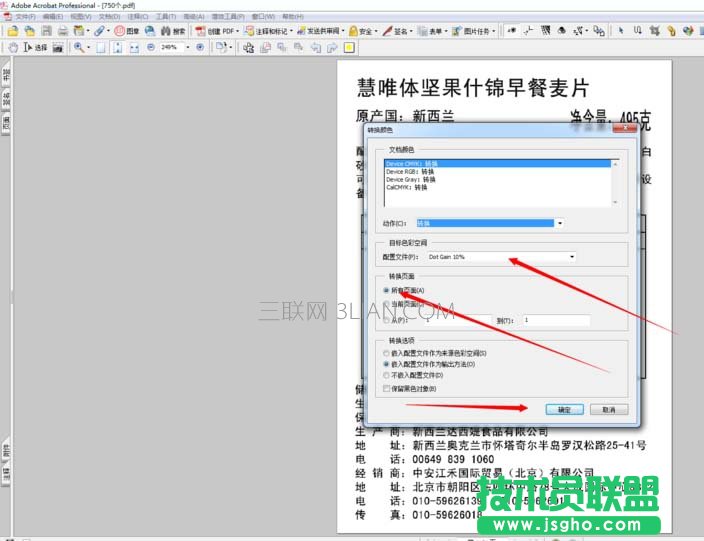Click the Open file folder icon
Image resolution: width=704 pixels, height=541 pixels.
[x=13, y=31]
